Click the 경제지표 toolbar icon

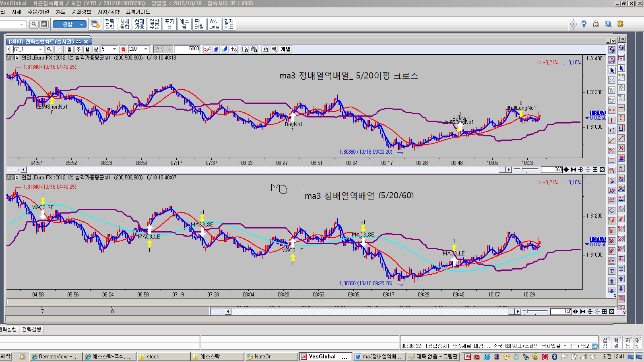[x=229, y=24]
